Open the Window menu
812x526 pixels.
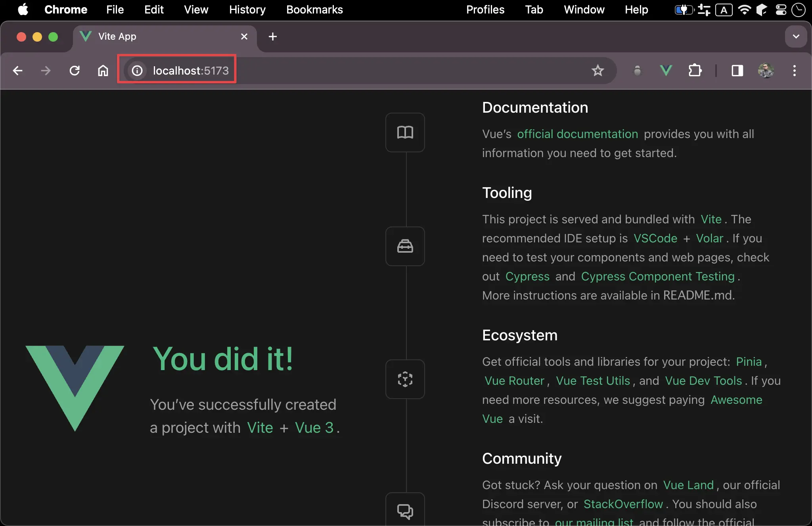coord(584,10)
